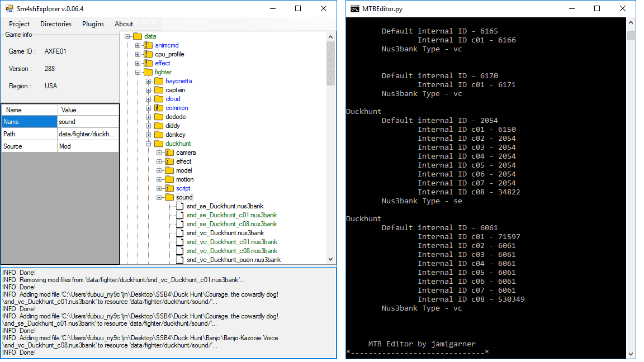644x362 pixels.
Task: Click 'Removing mod files from' log line
Action: click(x=124, y=280)
